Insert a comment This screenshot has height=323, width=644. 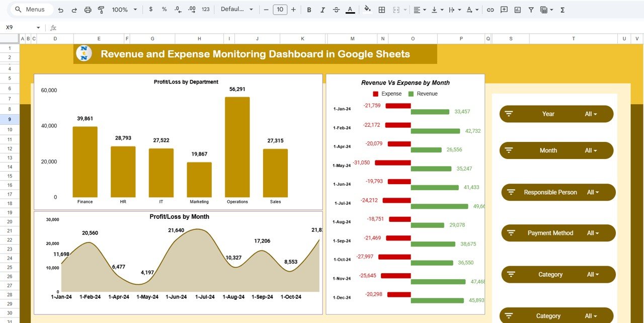pyautogui.click(x=504, y=10)
